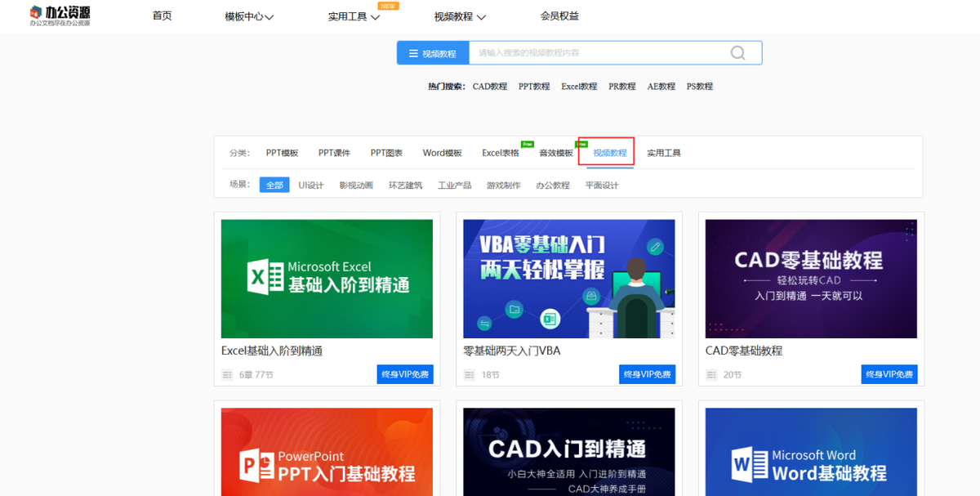Open the Word基础教程 thumbnail
The image size is (980, 496).
[x=811, y=452]
